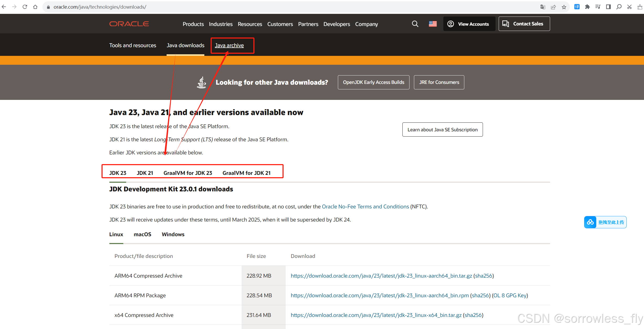Click the Google Translate icon in address bar
Viewport: 644px width, 329px height.
[x=543, y=7]
